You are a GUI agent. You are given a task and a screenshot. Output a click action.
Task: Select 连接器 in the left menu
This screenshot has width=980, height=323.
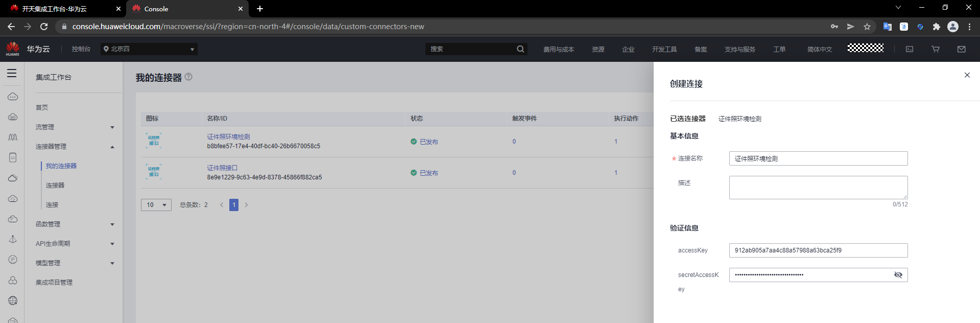(55, 186)
